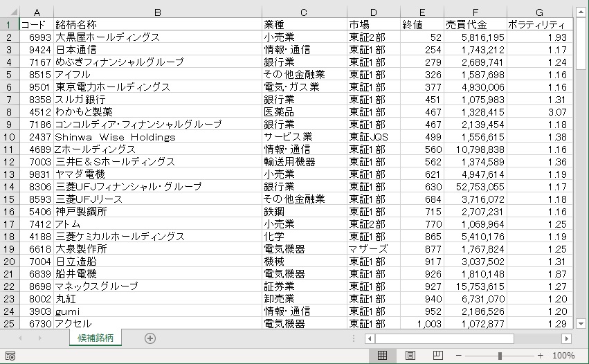Select column E header
This screenshot has height=364, width=589.
[x=422, y=12]
